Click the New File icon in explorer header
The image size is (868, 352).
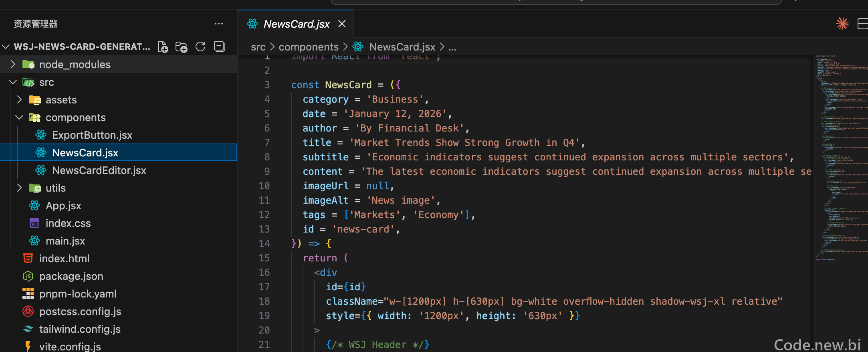point(163,47)
